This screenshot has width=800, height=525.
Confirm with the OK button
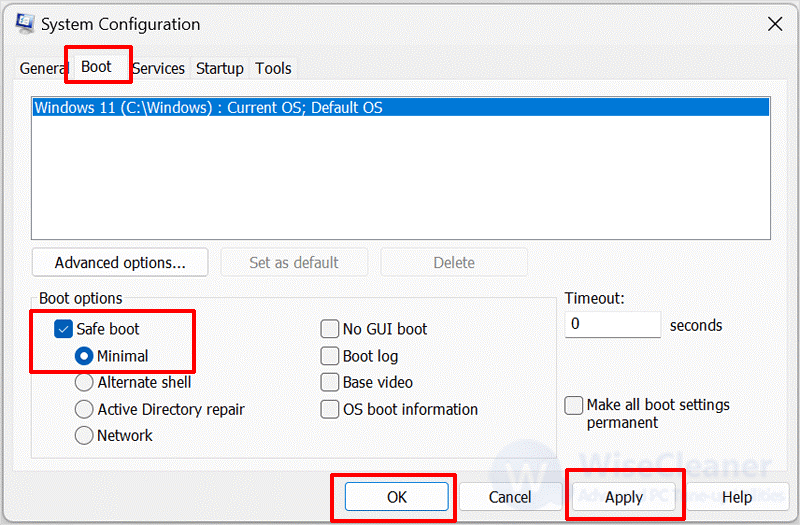(397, 497)
